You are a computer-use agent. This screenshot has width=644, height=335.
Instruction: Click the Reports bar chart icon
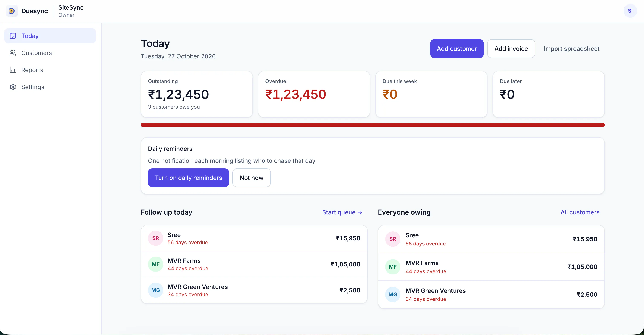click(13, 70)
